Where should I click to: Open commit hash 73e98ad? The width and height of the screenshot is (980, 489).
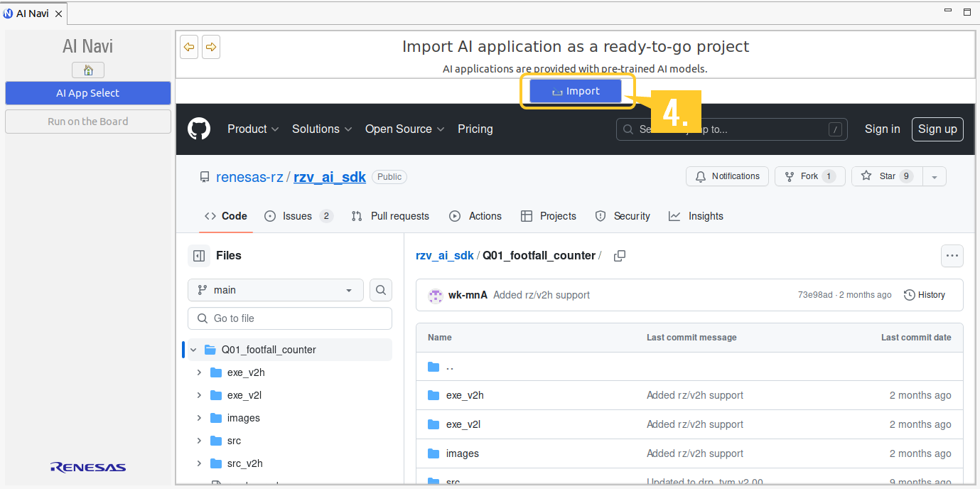point(815,295)
